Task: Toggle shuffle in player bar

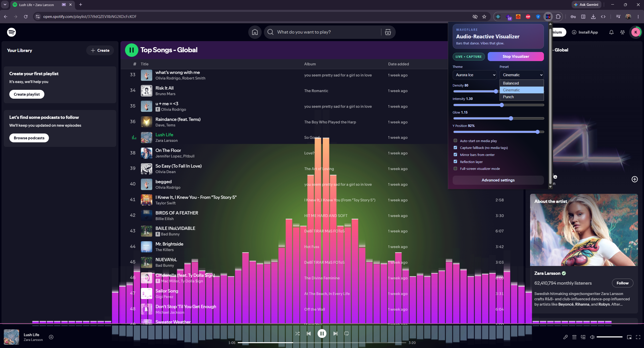Action: [297, 334]
